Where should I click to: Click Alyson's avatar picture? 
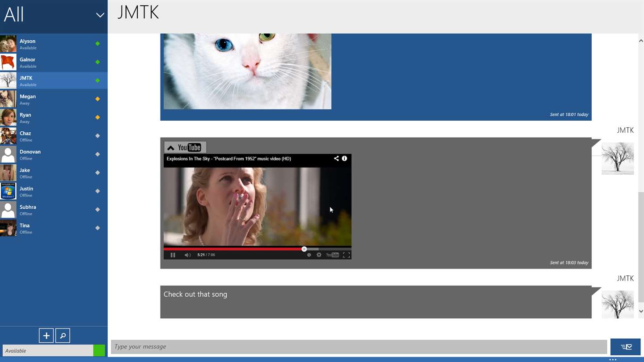8,44
